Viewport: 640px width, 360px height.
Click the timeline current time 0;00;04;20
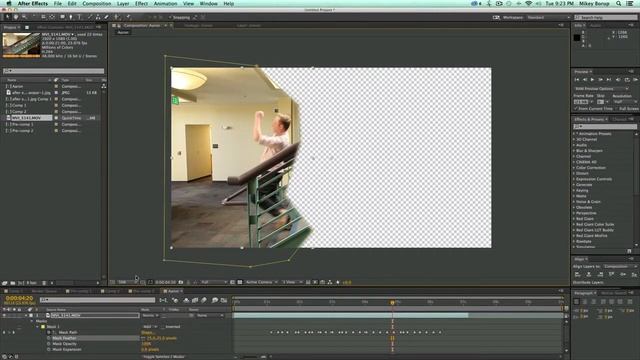19,298
